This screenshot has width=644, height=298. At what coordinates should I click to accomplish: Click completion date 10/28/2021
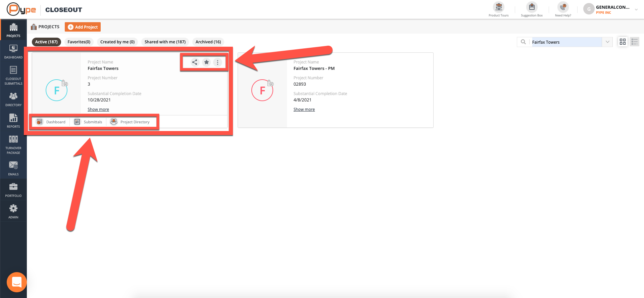coord(99,100)
